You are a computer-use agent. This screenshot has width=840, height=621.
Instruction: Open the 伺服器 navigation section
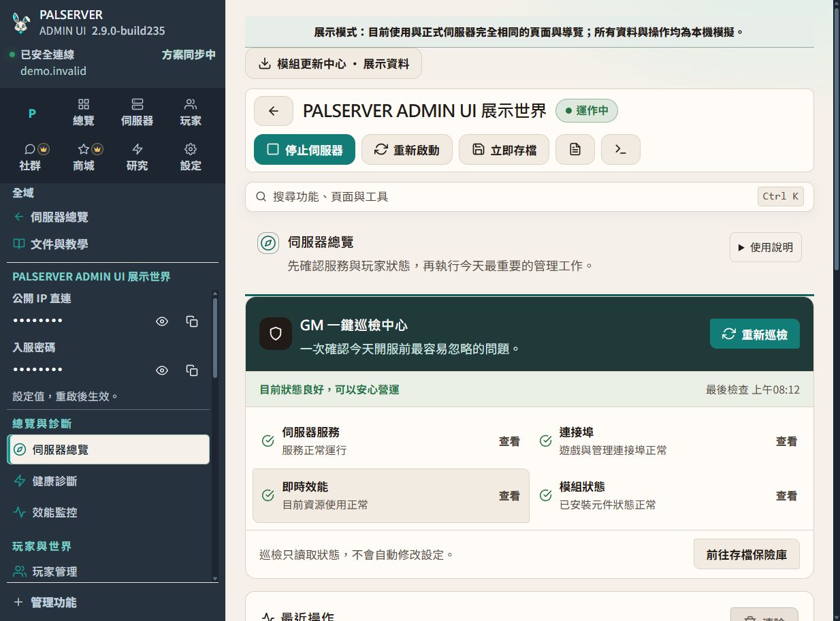138,113
